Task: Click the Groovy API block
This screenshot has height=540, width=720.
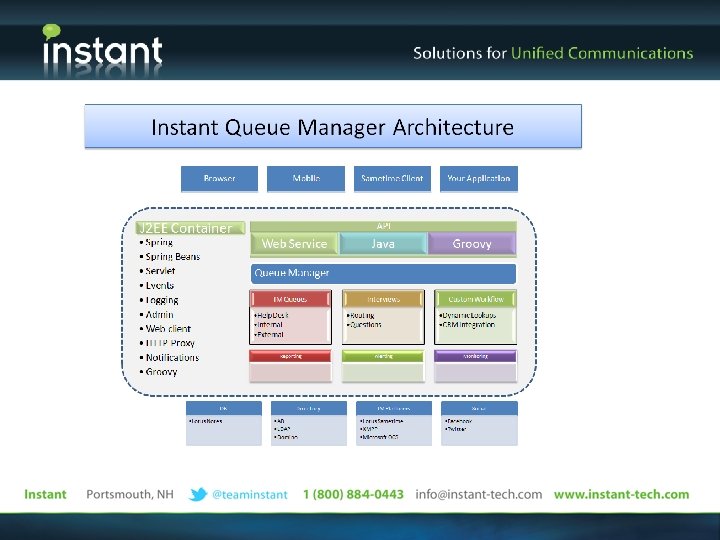Action: 472,244
